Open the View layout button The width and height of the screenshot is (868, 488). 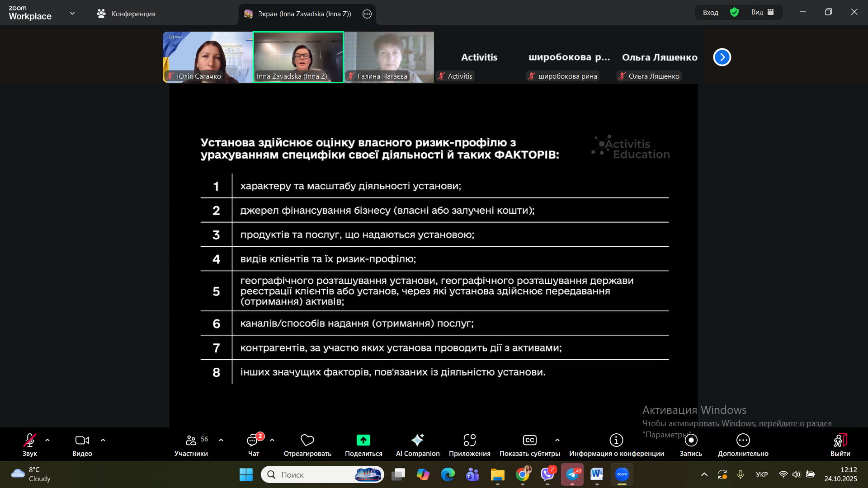click(762, 13)
